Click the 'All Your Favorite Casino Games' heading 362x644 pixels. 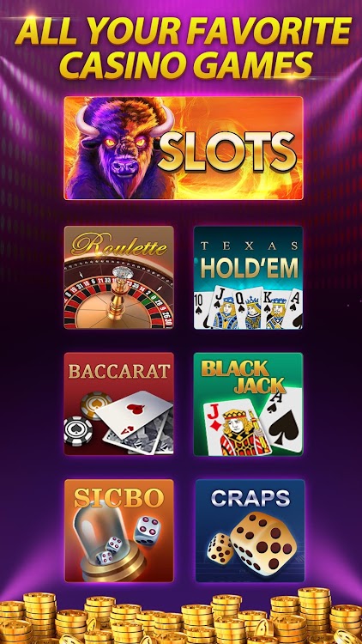[x=184, y=47]
